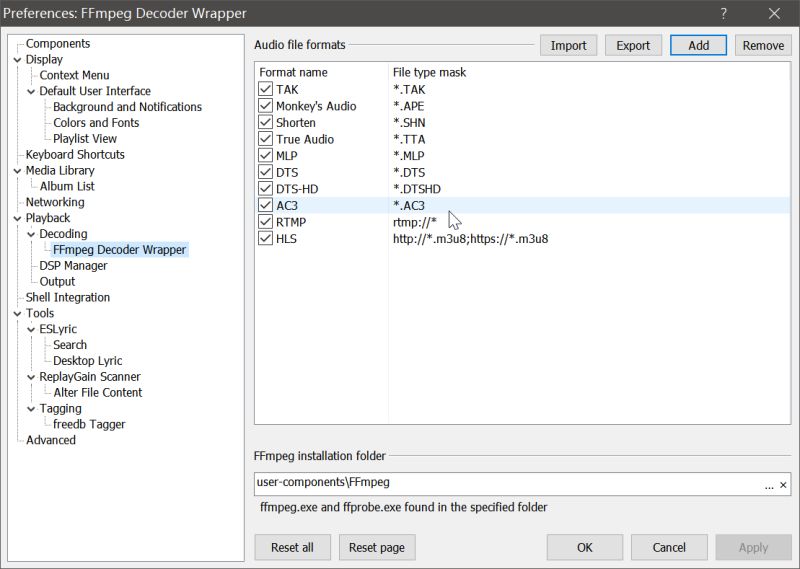Collapse the ESLyric tree node

31,329
